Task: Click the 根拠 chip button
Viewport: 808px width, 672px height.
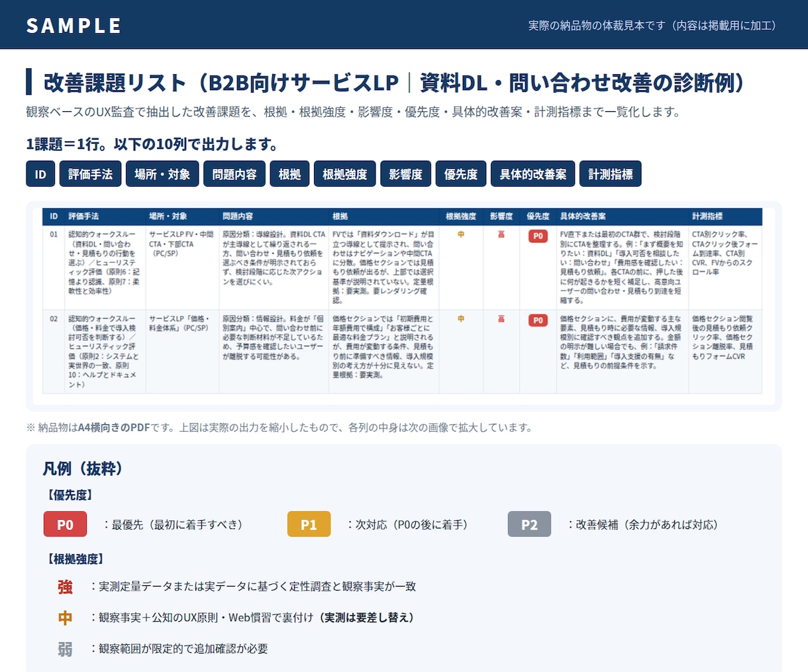Action: click(x=289, y=174)
